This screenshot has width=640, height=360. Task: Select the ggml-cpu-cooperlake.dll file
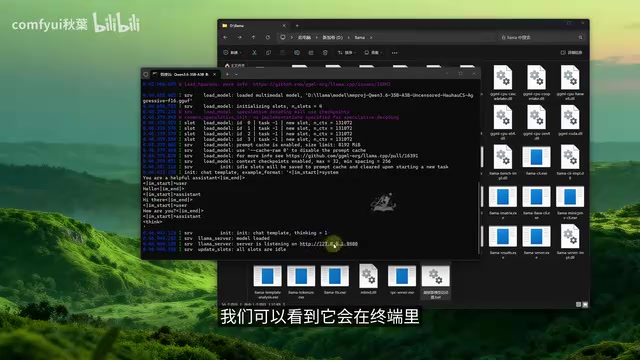(536, 82)
